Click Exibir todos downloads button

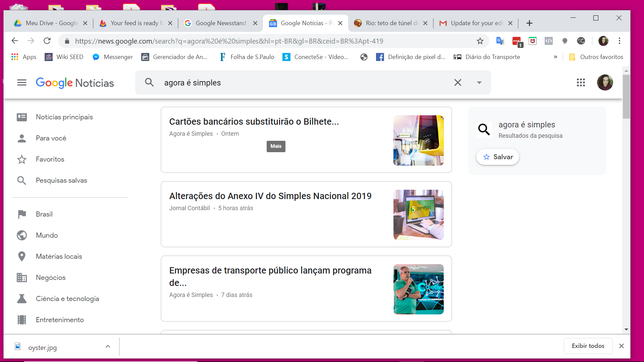pos(588,346)
